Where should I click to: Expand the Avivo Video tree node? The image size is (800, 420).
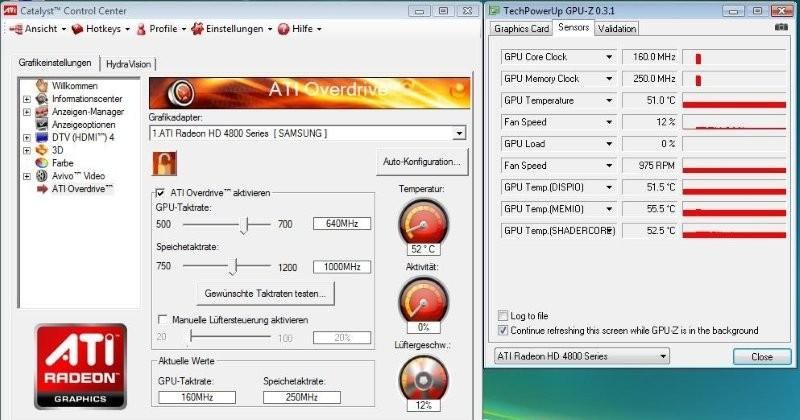tap(27, 176)
